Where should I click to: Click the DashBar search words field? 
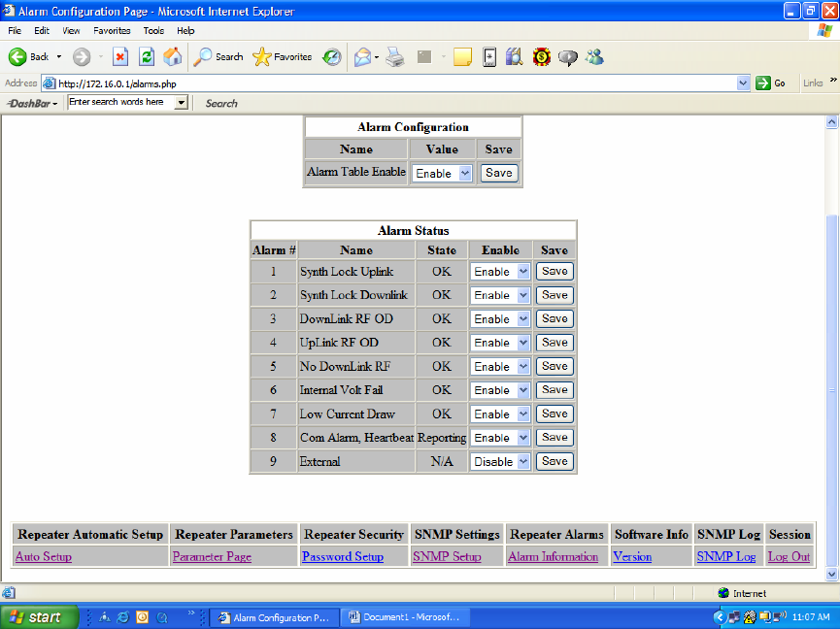tap(121, 102)
